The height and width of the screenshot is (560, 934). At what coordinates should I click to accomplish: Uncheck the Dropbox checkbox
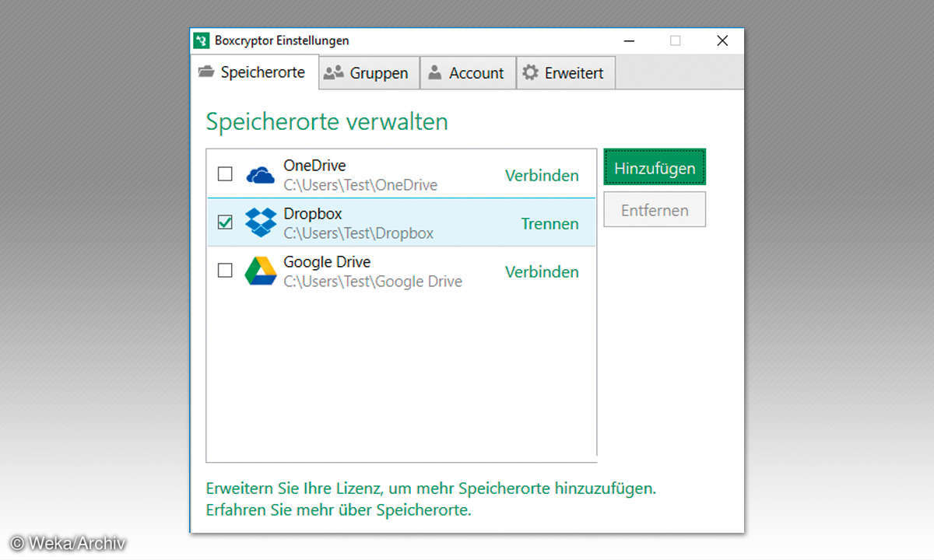tap(225, 222)
